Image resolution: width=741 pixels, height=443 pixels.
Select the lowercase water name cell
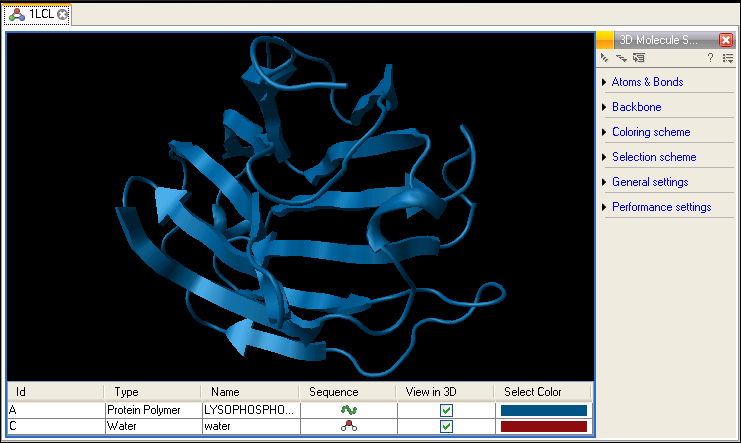pos(250,426)
